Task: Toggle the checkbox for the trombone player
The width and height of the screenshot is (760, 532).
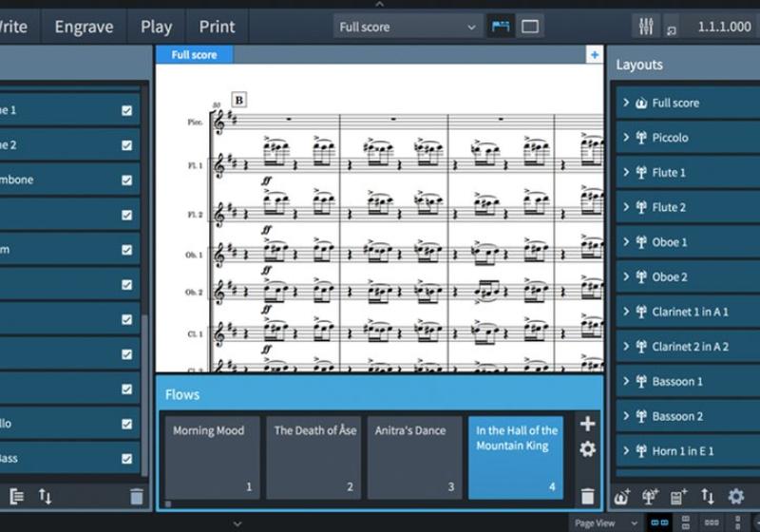Action: pyautogui.click(x=127, y=180)
